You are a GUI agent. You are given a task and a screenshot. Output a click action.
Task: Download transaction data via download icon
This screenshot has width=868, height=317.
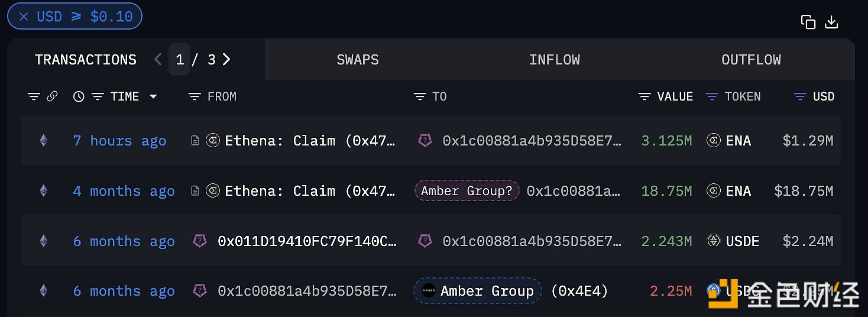coord(831,22)
